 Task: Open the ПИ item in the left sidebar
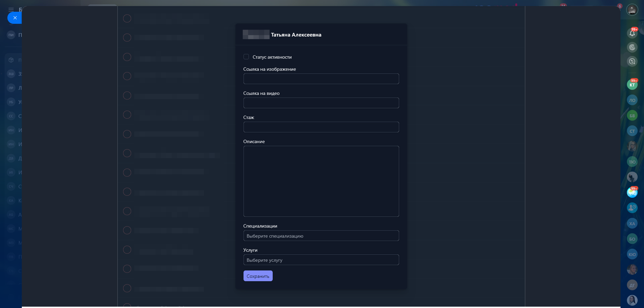[11, 35]
